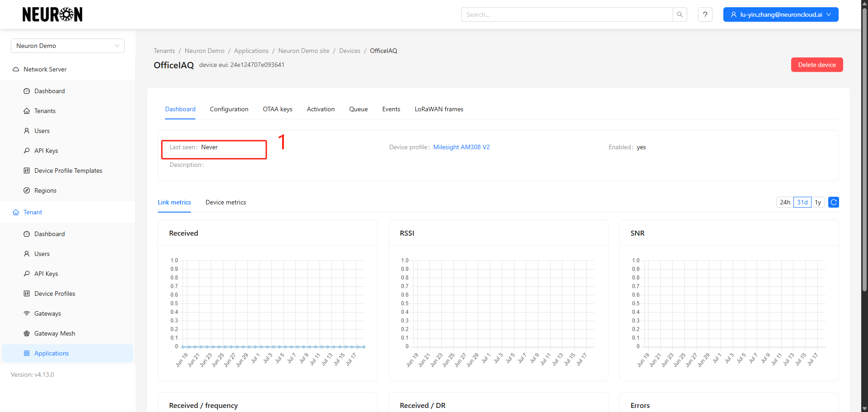868x412 pixels.
Task: Click the RSSI chart title
Action: [x=407, y=233]
